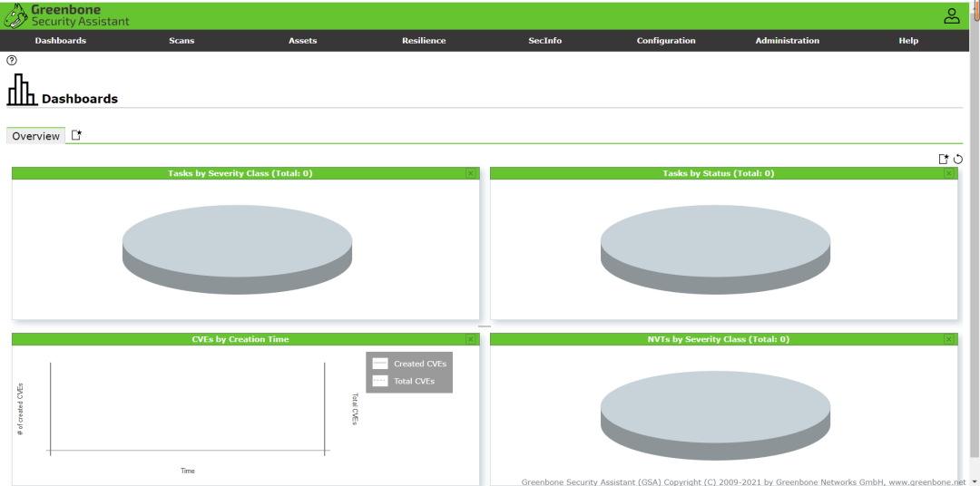980x486 pixels.
Task: Click the Greenbone copyright footer text
Action: (x=743, y=481)
